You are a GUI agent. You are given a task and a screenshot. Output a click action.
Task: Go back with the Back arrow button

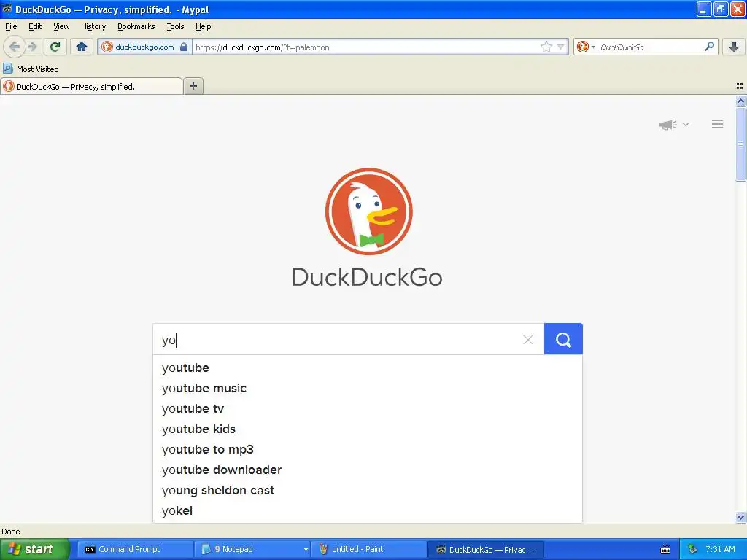click(x=15, y=47)
